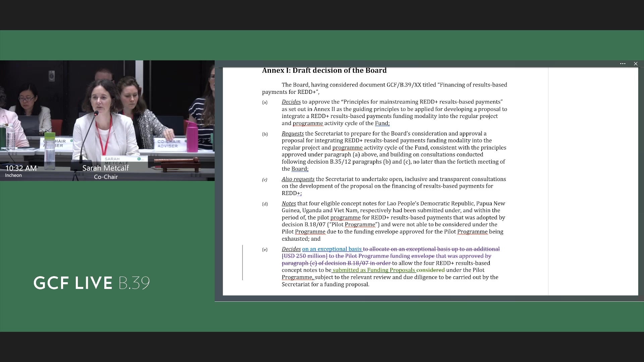Click the Co-Chair title under the name
644x362 pixels.
coord(106,177)
